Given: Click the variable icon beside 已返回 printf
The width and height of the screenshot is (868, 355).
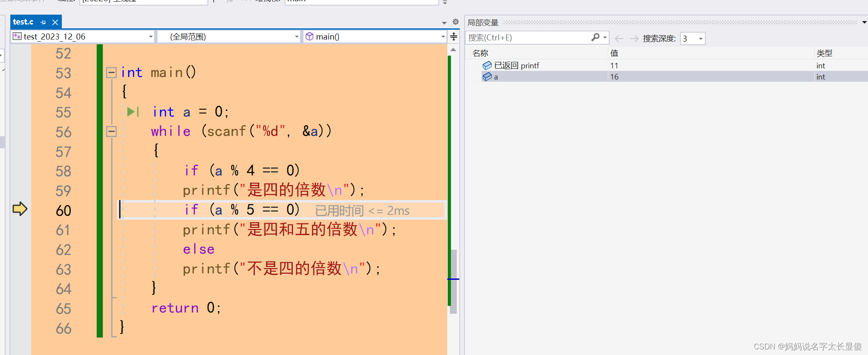Looking at the screenshot, I should (x=487, y=65).
